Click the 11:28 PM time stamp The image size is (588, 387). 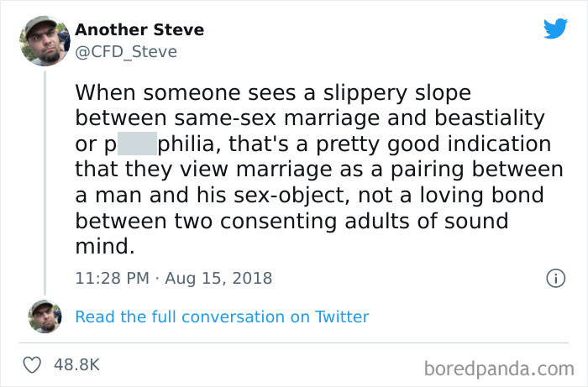(111, 277)
